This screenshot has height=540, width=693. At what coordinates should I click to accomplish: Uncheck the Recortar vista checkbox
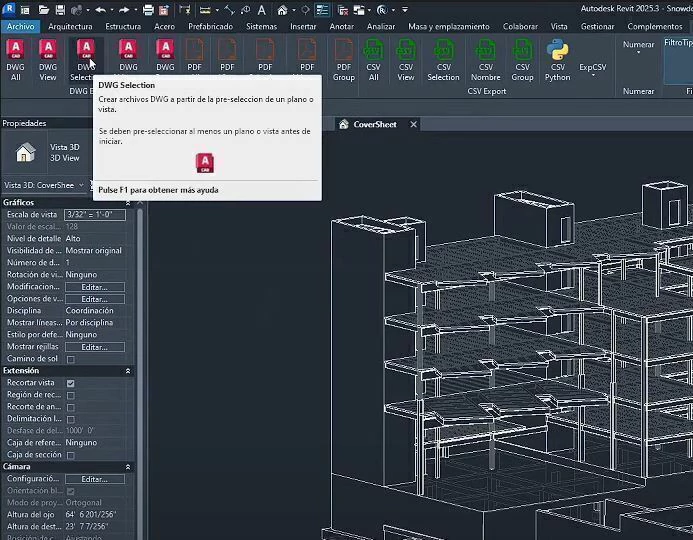point(71,383)
